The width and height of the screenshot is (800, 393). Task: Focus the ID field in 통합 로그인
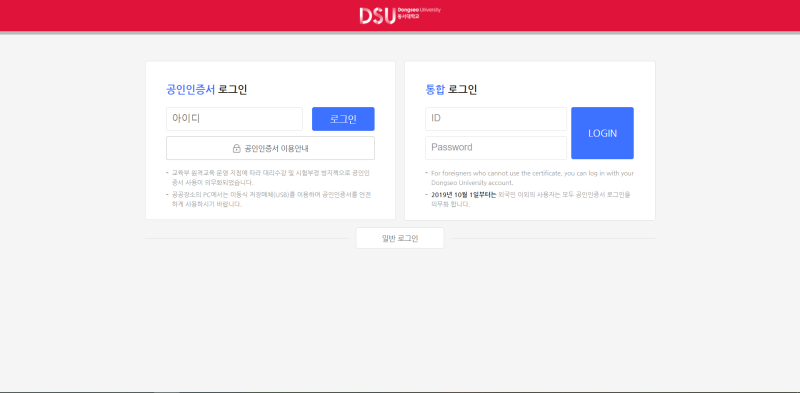pyautogui.click(x=496, y=119)
